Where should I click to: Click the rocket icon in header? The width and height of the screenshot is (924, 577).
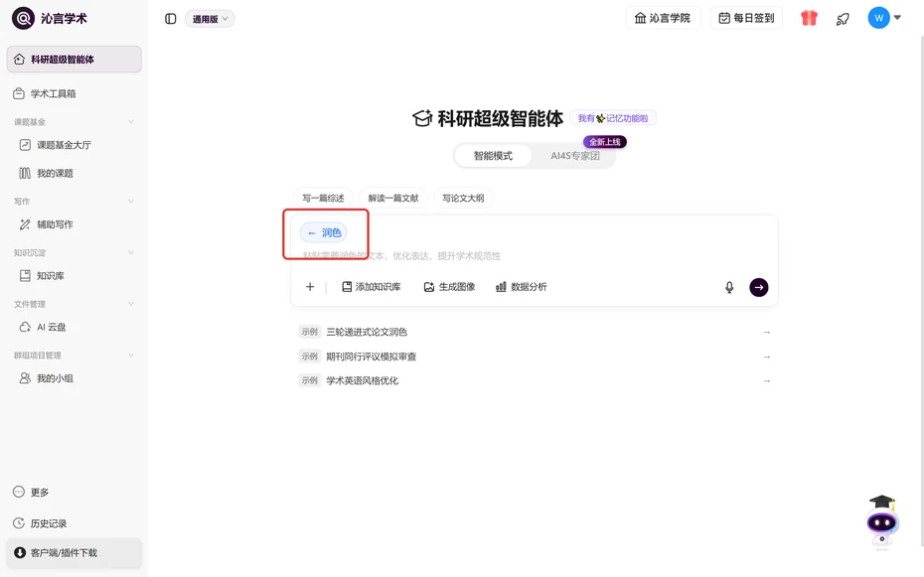coord(843,19)
